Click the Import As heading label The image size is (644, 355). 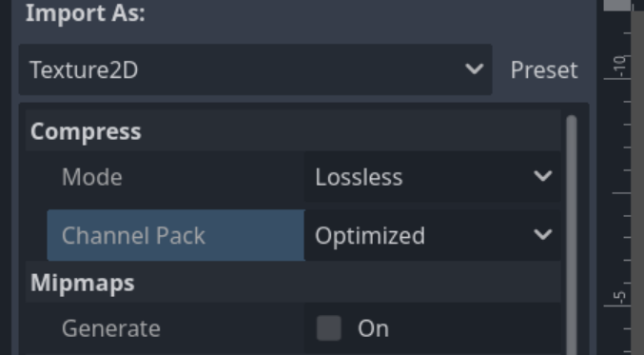[86, 13]
